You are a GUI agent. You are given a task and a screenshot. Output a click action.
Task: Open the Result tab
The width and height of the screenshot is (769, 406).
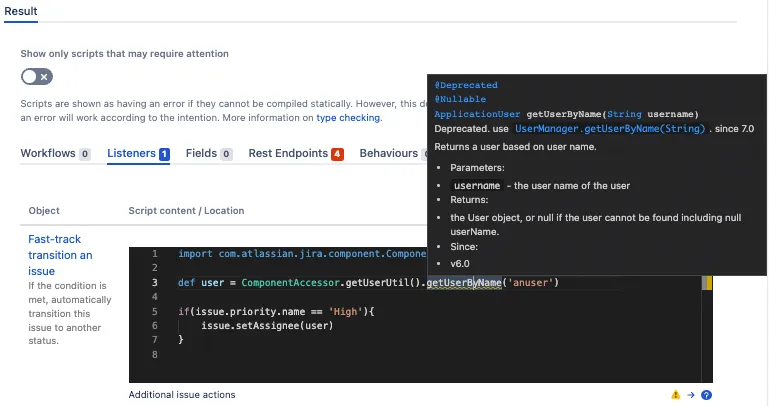pyautogui.click(x=21, y=11)
